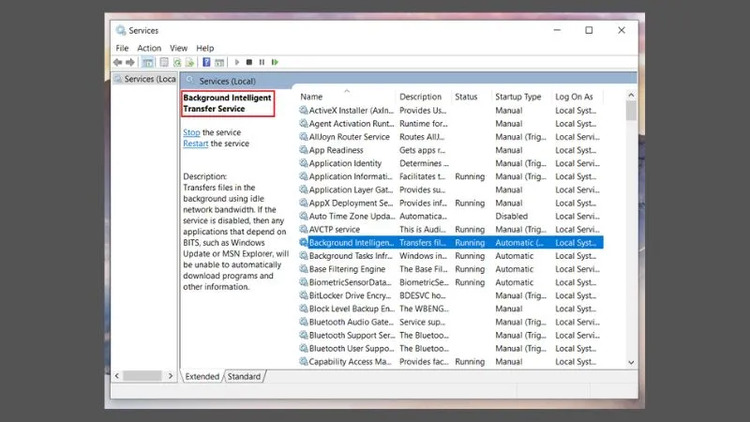Open the File menu
This screenshot has height=422, width=750.
(x=122, y=48)
